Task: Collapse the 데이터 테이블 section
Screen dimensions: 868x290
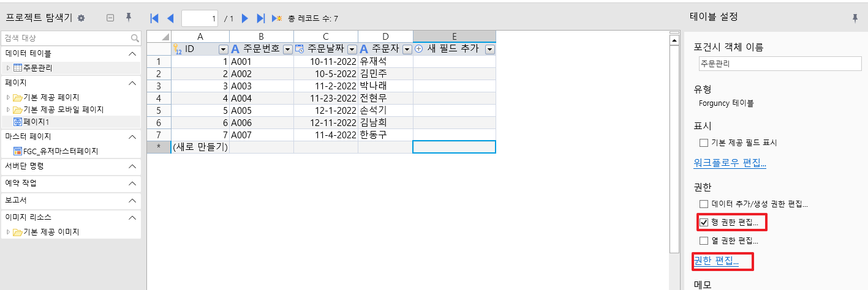Action: coord(132,54)
